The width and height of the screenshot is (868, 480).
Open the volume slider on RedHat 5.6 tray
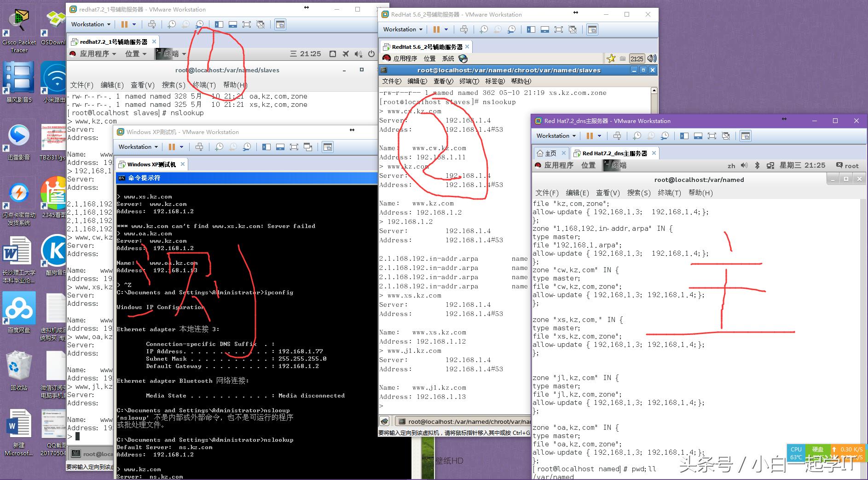[x=651, y=59]
